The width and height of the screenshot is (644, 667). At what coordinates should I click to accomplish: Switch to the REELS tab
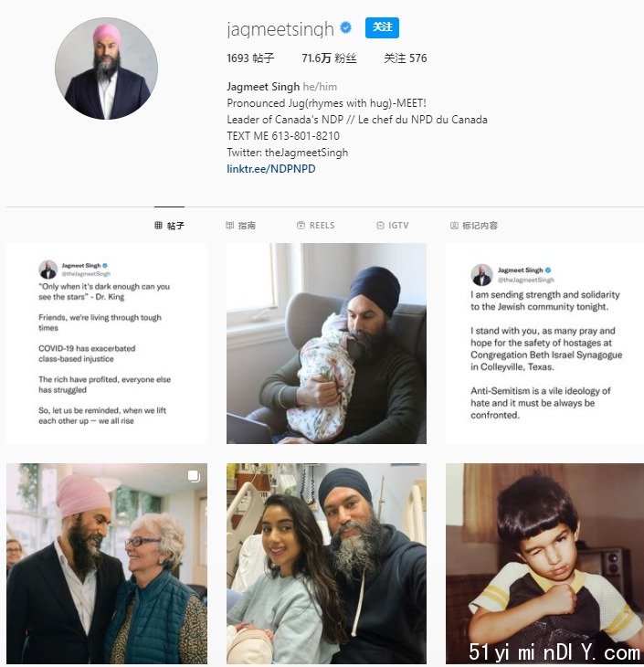[x=316, y=225]
